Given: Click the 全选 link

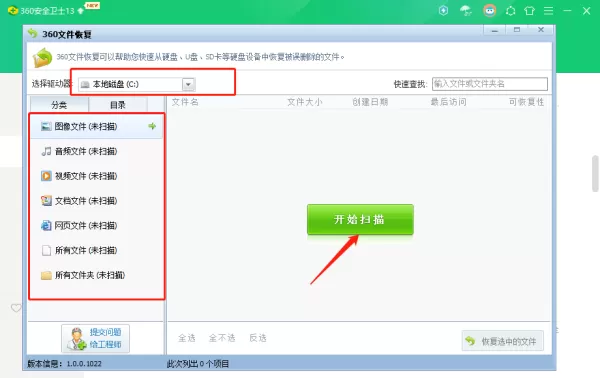Looking at the screenshot, I should pos(187,338).
